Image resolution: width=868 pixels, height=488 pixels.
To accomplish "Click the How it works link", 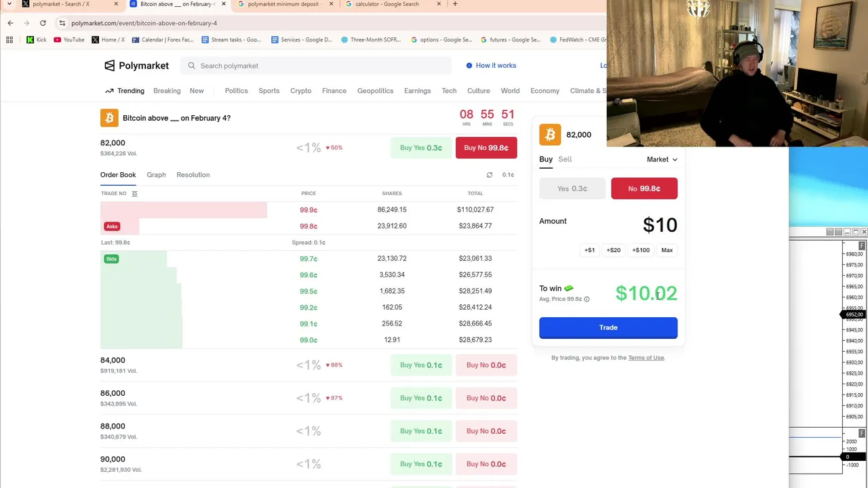I will coord(496,66).
